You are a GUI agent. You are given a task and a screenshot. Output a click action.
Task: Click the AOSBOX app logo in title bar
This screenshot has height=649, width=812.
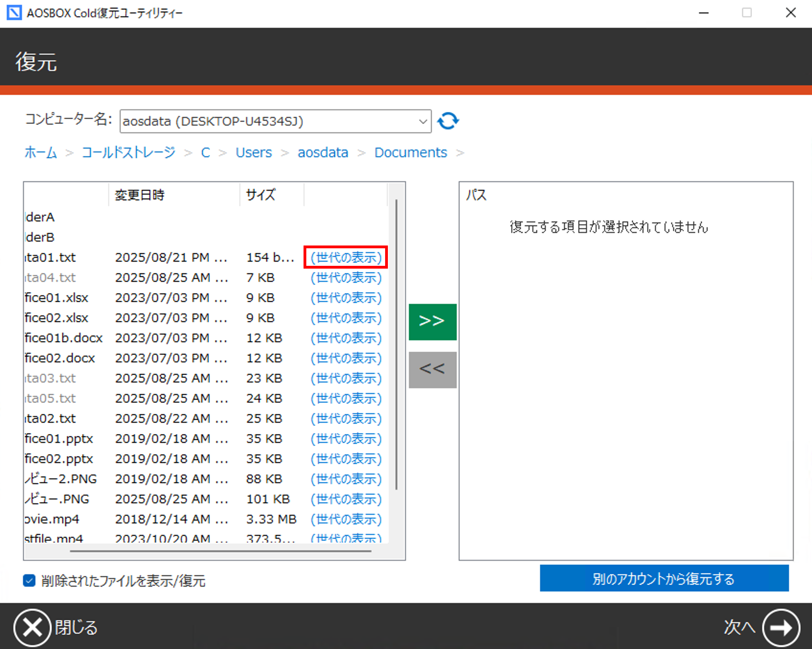point(14,13)
